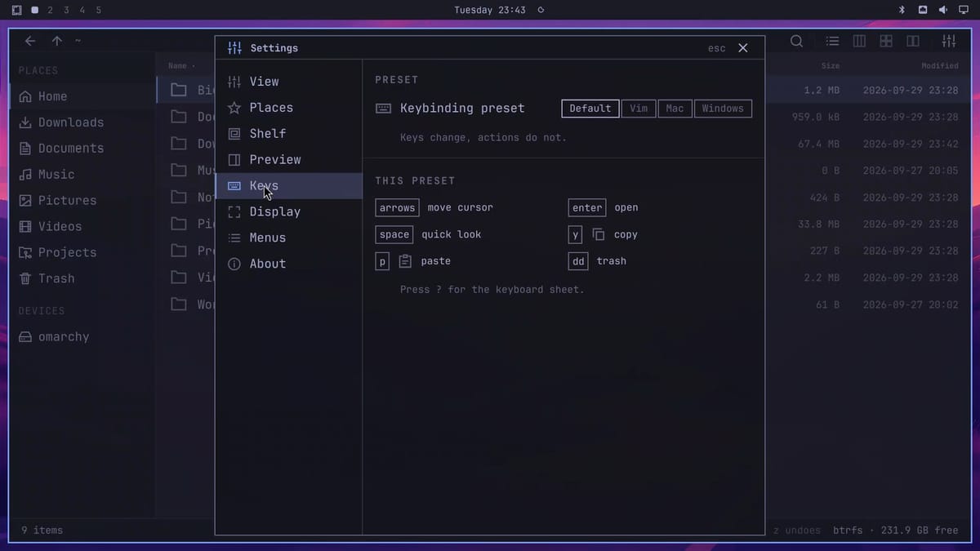Click the Home icon in Places

click(x=25, y=96)
